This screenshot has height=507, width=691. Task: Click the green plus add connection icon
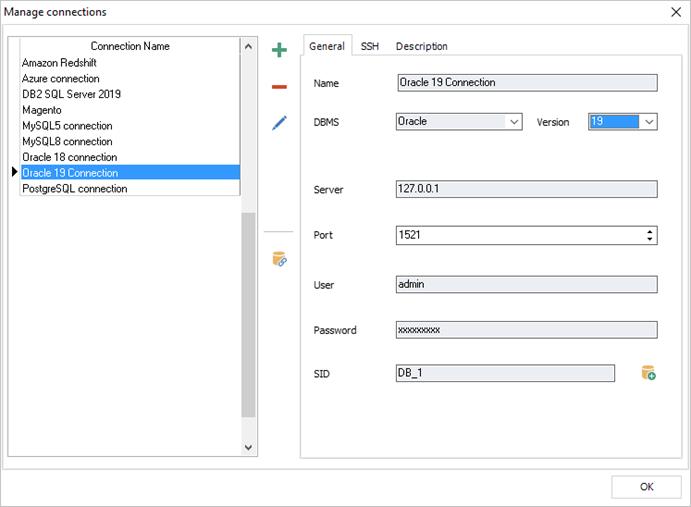279,50
